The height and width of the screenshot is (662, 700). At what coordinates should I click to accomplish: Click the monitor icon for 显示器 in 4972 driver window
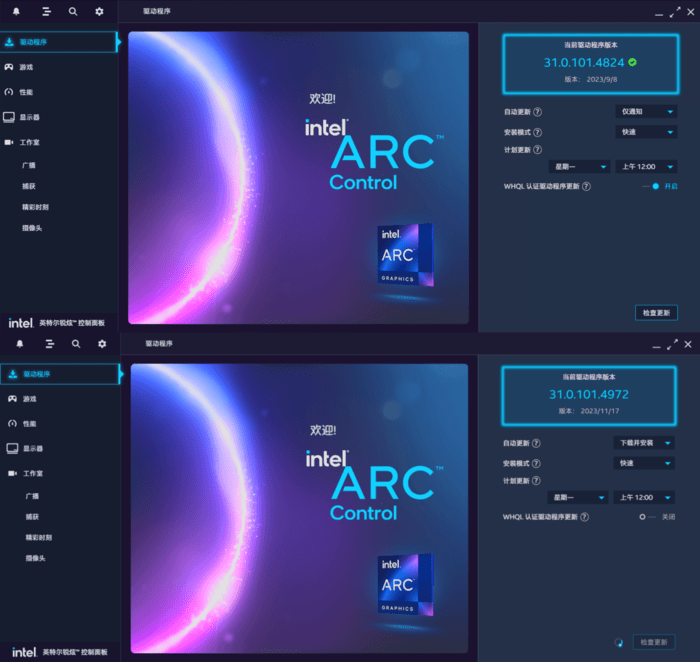tap(12, 448)
